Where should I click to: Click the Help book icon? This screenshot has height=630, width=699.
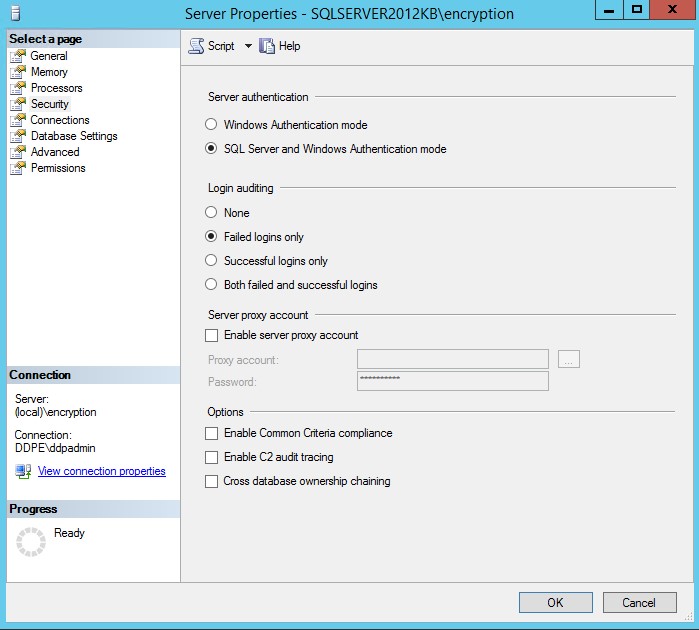[267, 46]
